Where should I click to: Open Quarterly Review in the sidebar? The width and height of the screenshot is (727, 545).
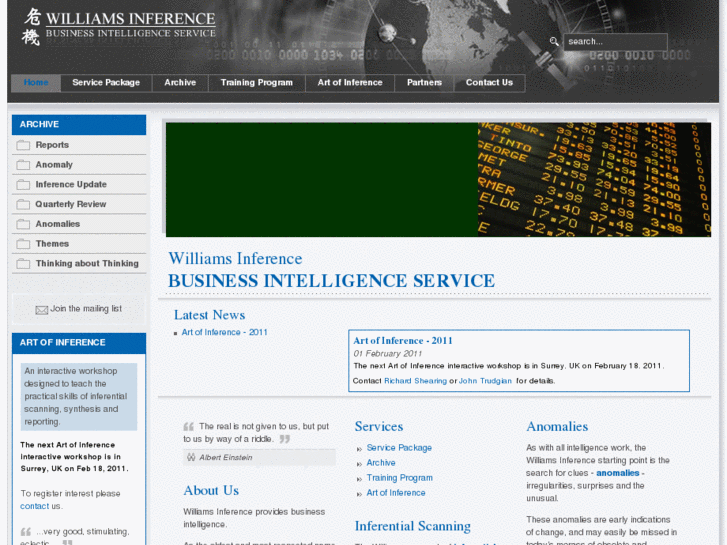pyautogui.click(x=71, y=204)
